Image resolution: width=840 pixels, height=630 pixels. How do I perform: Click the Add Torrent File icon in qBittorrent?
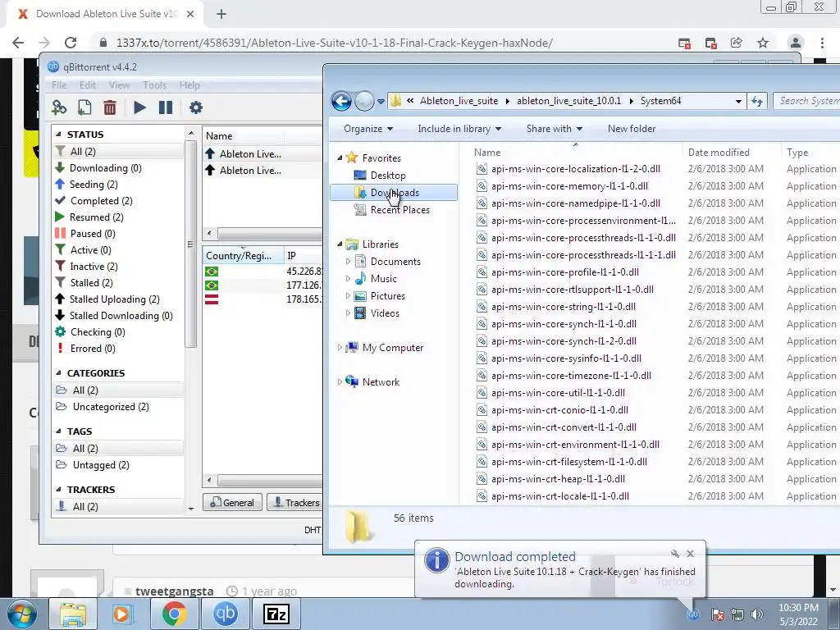84,107
